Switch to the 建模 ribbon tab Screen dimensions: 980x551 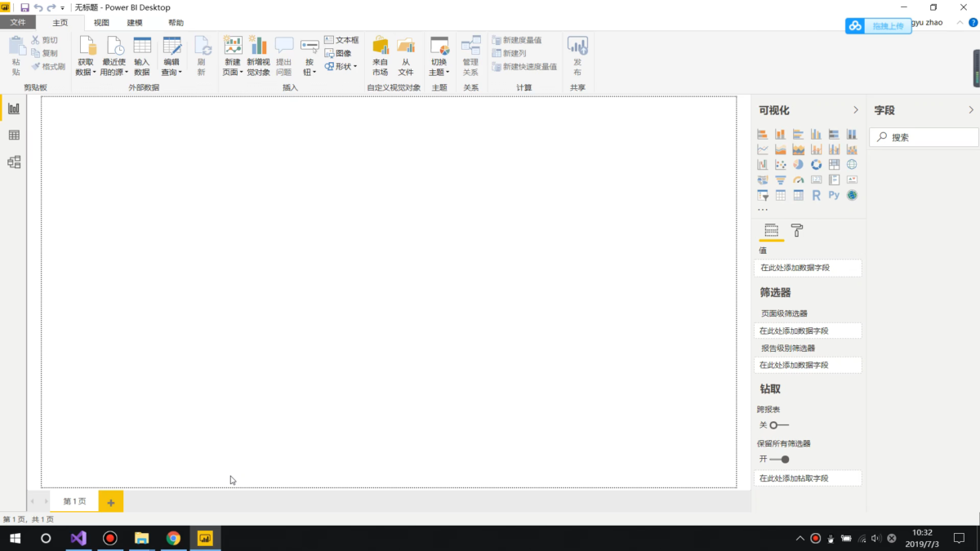pos(135,23)
